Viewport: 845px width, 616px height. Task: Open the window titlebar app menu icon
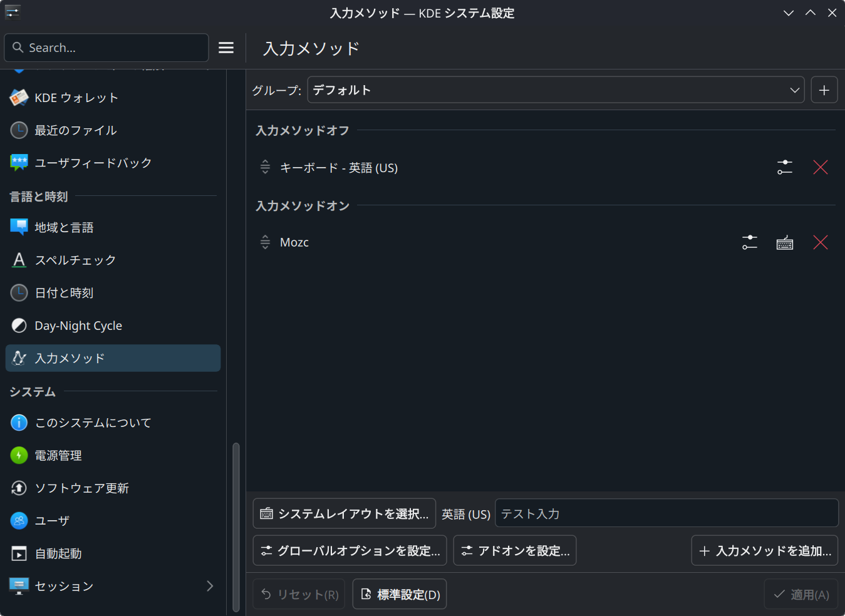tap(13, 13)
